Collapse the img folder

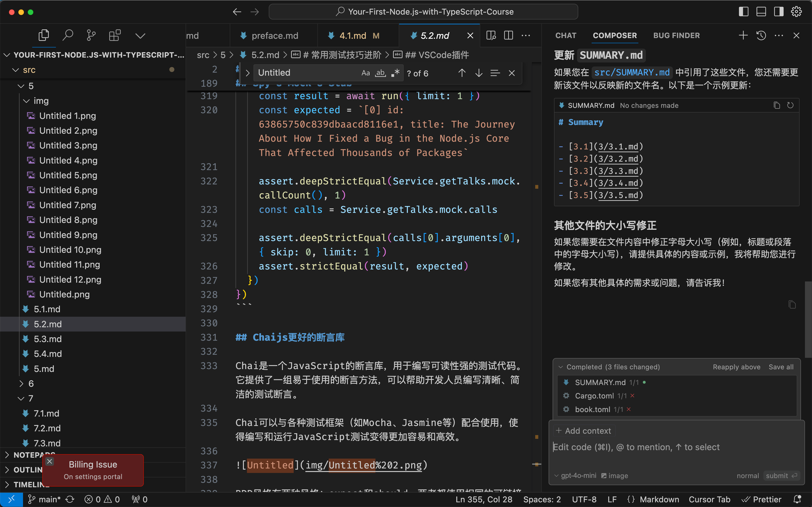[x=27, y=101]
